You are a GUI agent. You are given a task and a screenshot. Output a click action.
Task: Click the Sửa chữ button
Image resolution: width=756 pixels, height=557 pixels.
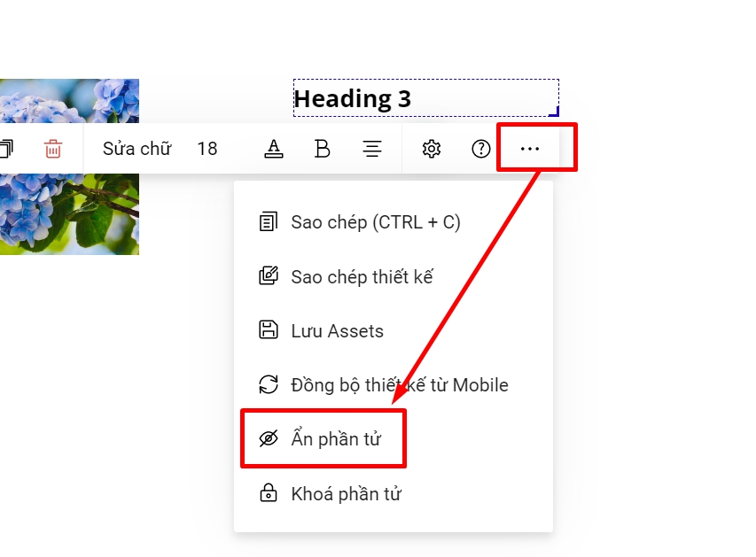[x=136, y=149]
